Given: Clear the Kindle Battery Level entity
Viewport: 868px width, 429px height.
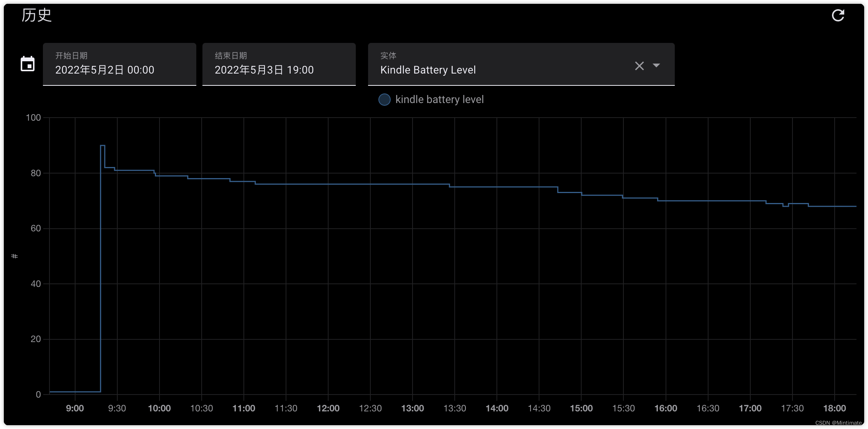Looking at the screenshot, I should pyautogui.click(x=639, y=66).
